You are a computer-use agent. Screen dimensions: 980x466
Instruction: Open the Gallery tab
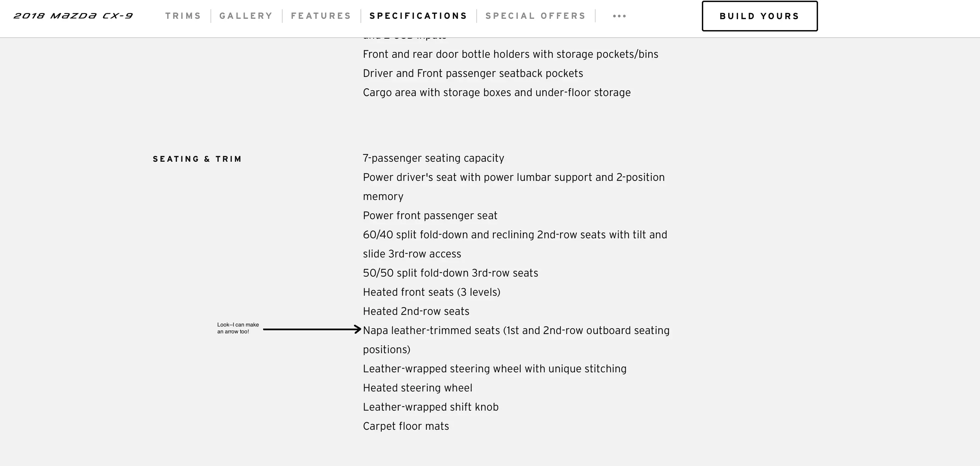point(246,16)
